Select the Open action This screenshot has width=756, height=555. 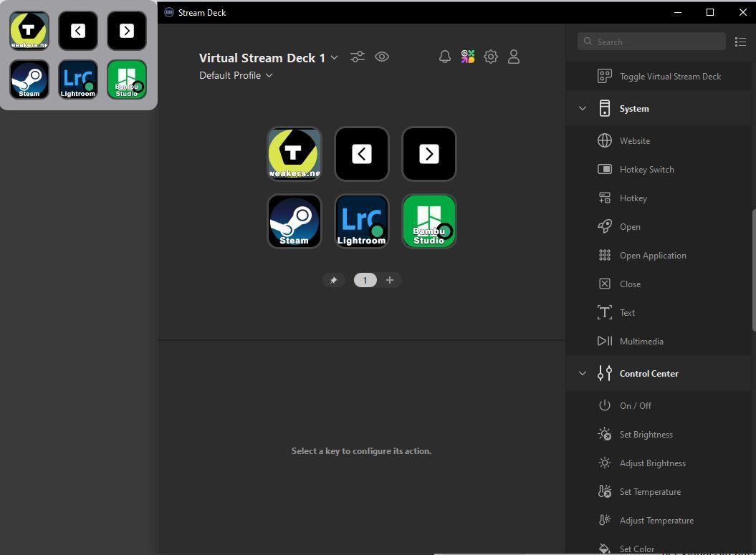tap(659, 227)
